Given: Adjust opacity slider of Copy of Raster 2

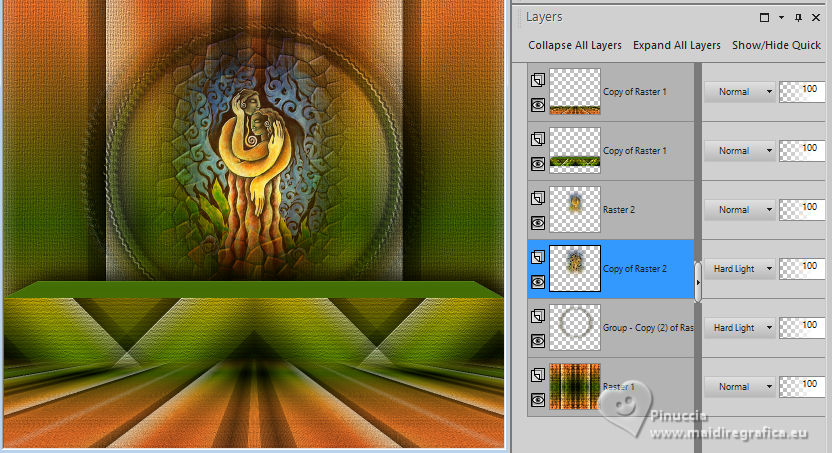Looking at the screenshot, I should pos(802,269).
